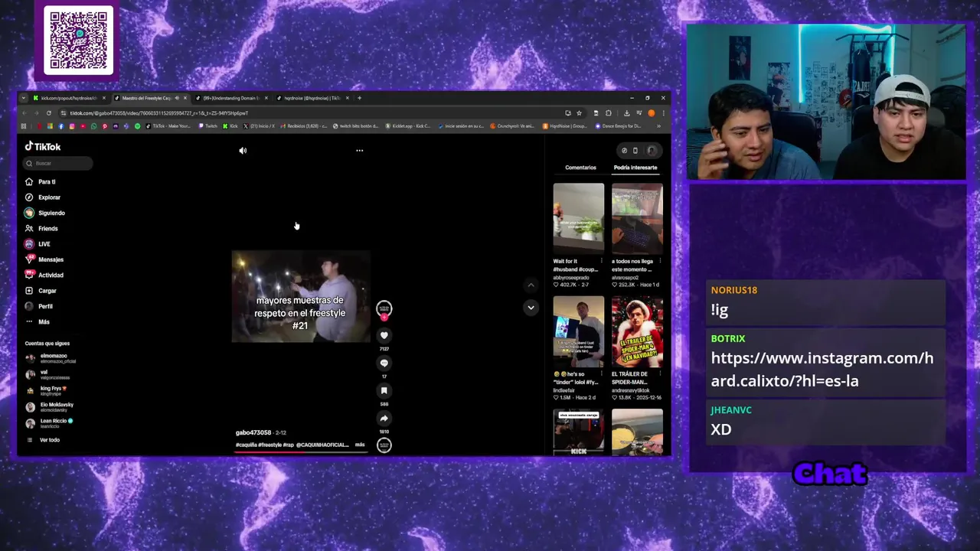Open alvarosapo2 uploader name
This screenshot has width=980, height=551.
pyautogui.click(x=626, y=278)
